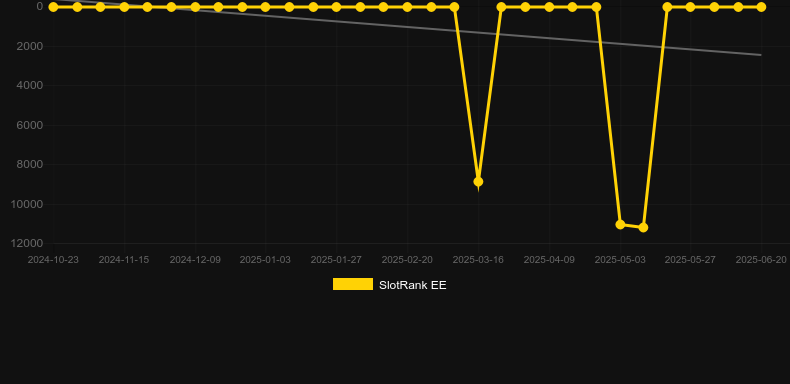Click the last data point at 2025-06-20

pyautogui.click(x=761, y=7)
